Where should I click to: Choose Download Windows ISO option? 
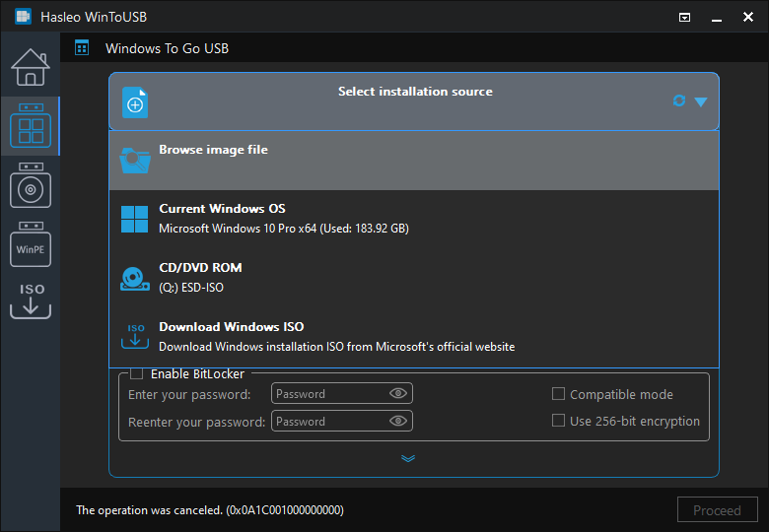tap(414, 337)
